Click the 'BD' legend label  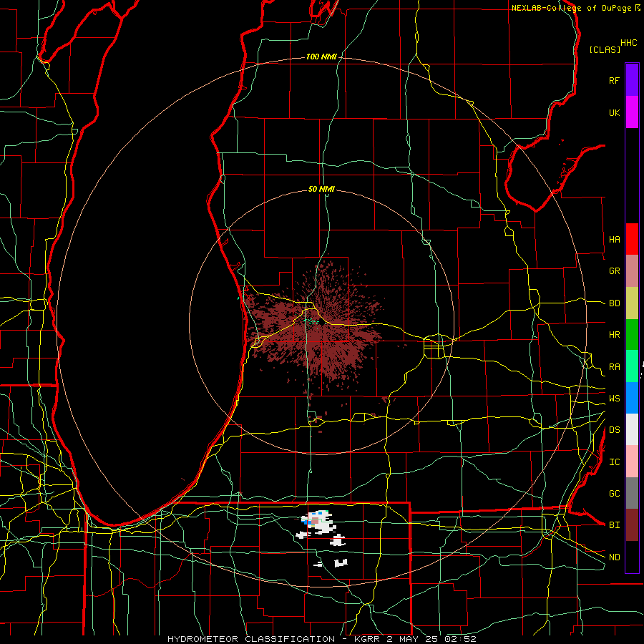[x=614, y=303]
